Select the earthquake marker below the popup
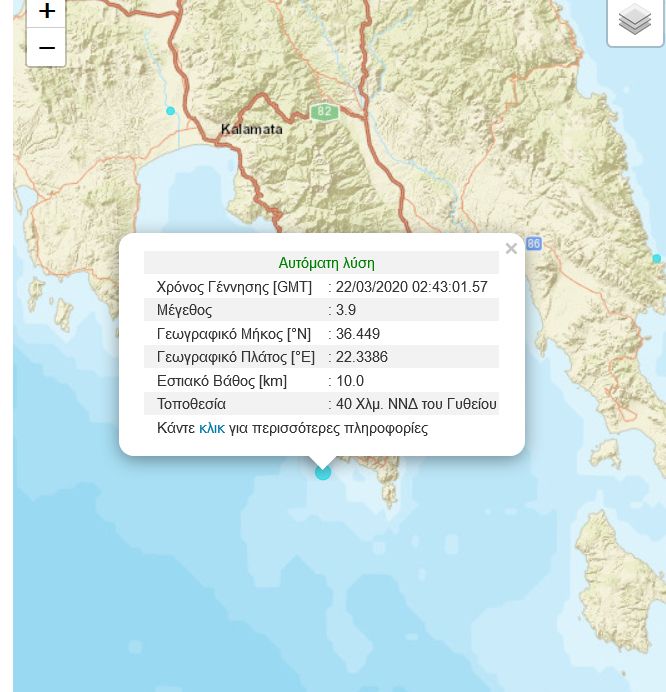The width and height of the screenshot is (666, 692). click(323, 472)
